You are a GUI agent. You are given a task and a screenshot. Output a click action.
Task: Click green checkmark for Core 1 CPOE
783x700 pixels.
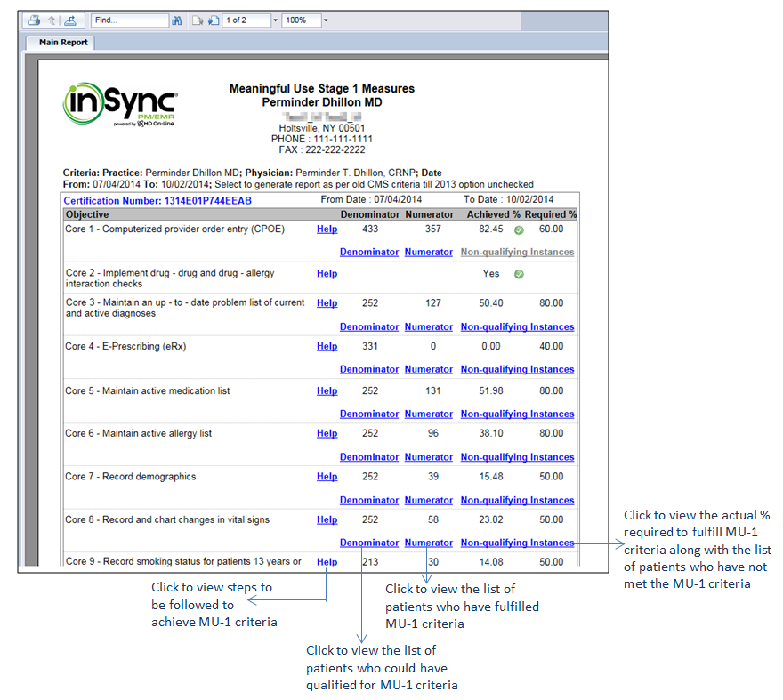pyautogui.click(x=519, y=229)
